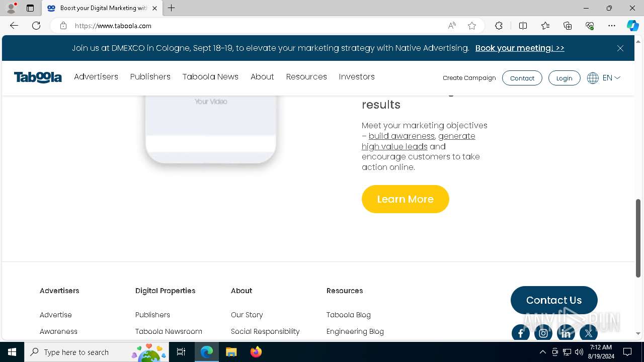Open Awareness footer link
Screen dimensions: 644x362
click(58, 331)
